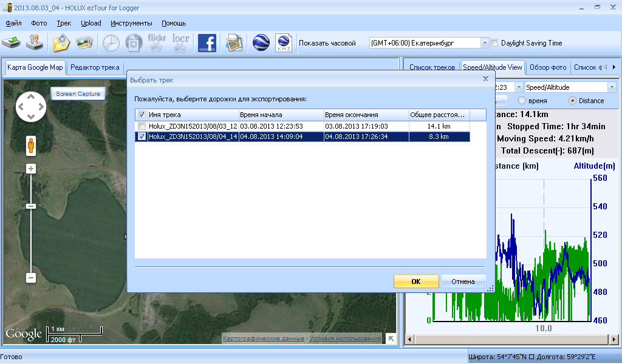The height and width of the screenshot is (364, 622).
Task: Switch to Редактор трека tab
Action: point(95,67)
